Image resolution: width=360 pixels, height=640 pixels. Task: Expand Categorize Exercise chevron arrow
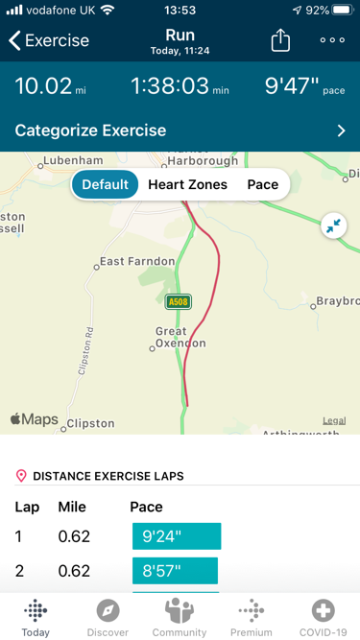pyautogui.click(x=342, y=131)
